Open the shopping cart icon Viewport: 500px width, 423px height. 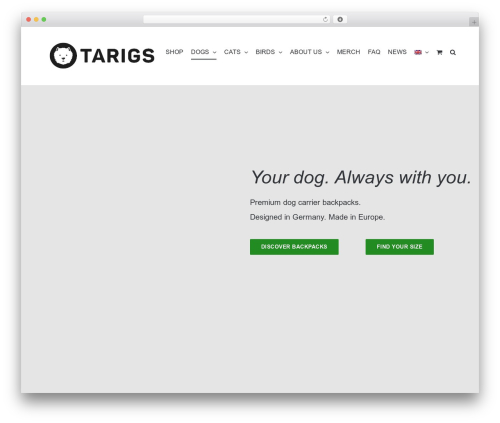tap(439, 52)
